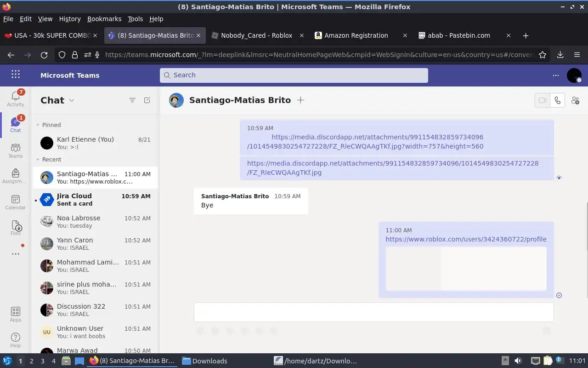Reload the page in Firefox

tap(44, 55)
